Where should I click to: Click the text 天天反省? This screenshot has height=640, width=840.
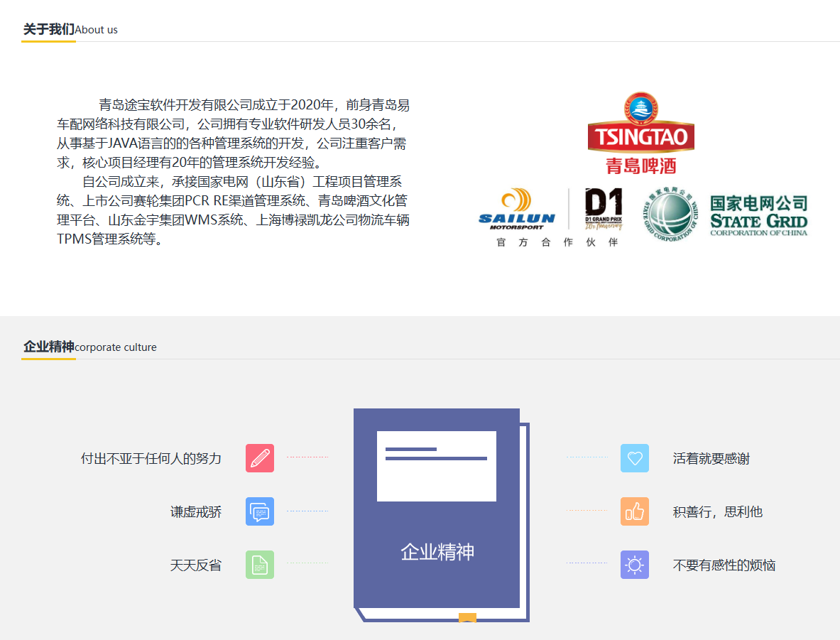(x=196, y=565)
